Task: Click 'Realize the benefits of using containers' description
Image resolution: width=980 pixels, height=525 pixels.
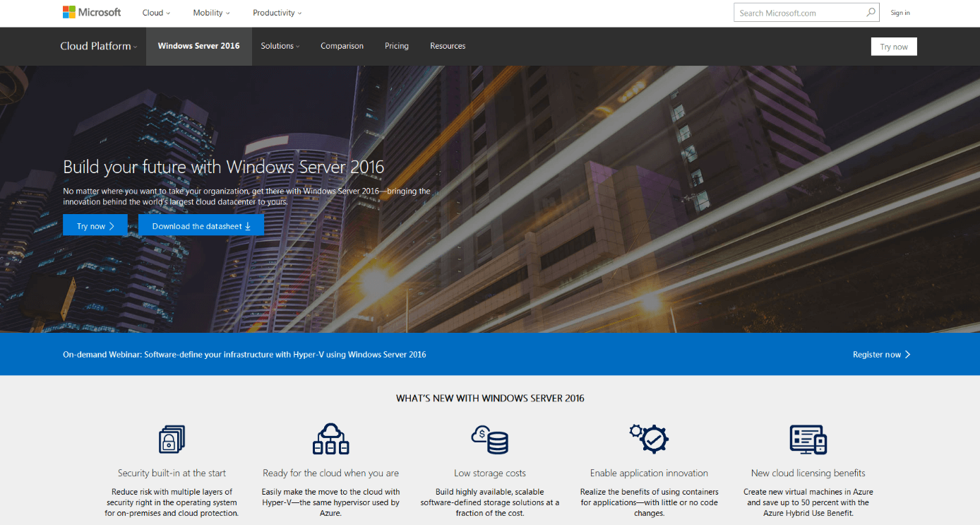Action: pos(649,502)
